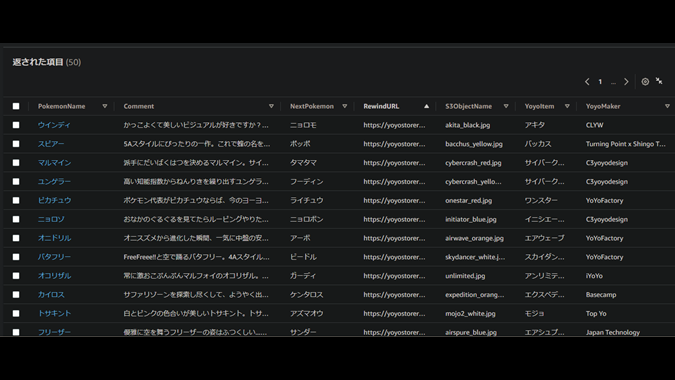Sort by S3ObjectName column header

pyautogui.click(x=468, y=106)
